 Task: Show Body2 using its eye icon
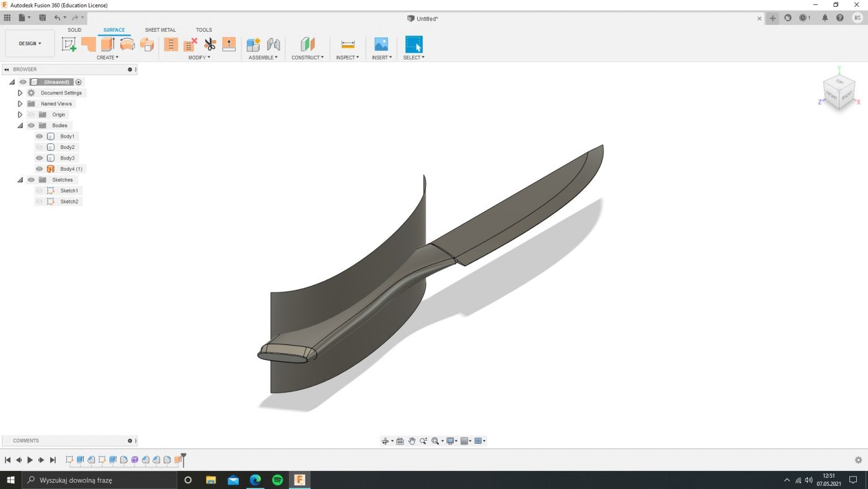(39, 147)
